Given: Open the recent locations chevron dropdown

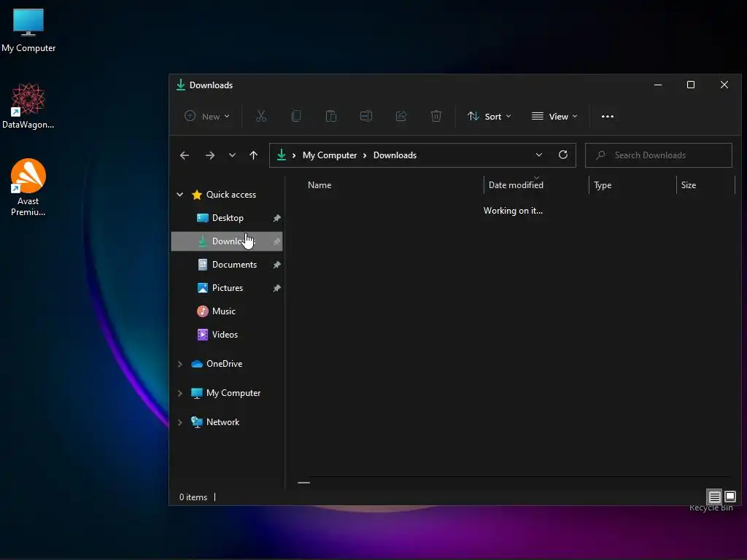Looking at the screenshot, I should click(x=232, y=155).
